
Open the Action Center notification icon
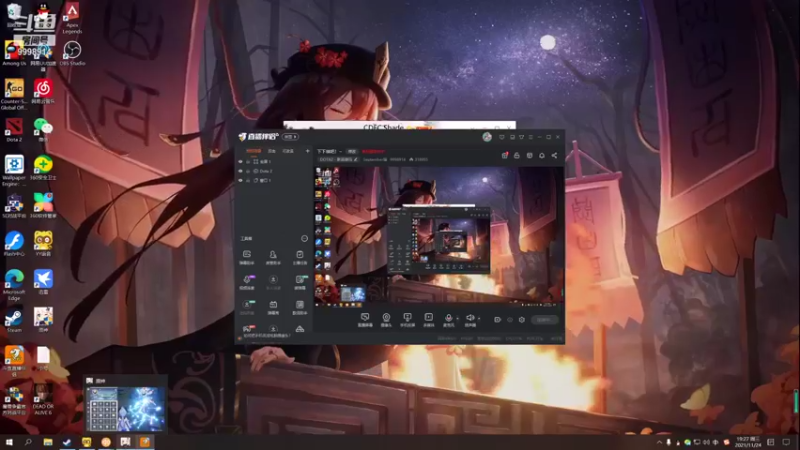[786, 442]
